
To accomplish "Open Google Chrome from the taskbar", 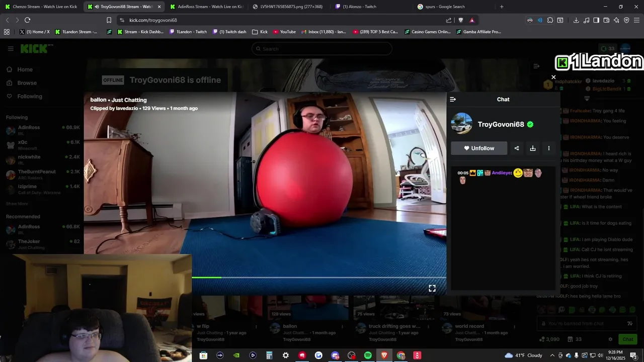I will (400, 355).
